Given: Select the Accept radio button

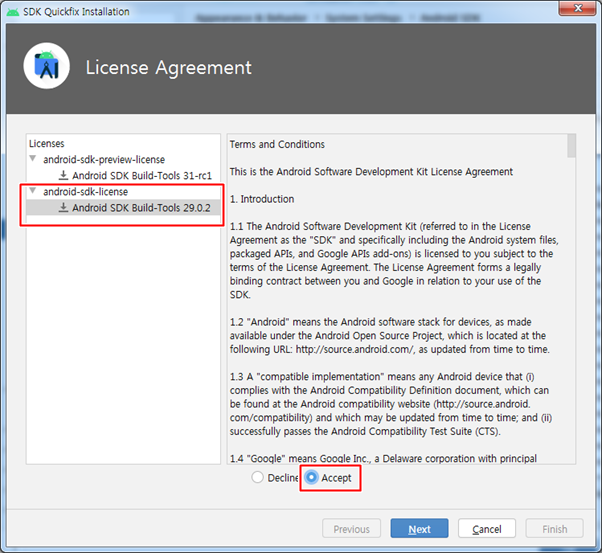Looking at the screenshot, I should click(311, 477).
